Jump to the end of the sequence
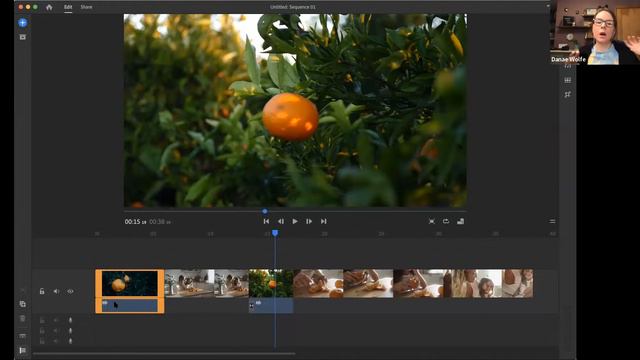The width and height of the screenshot is (640, 360). click(x=324, y=221)
